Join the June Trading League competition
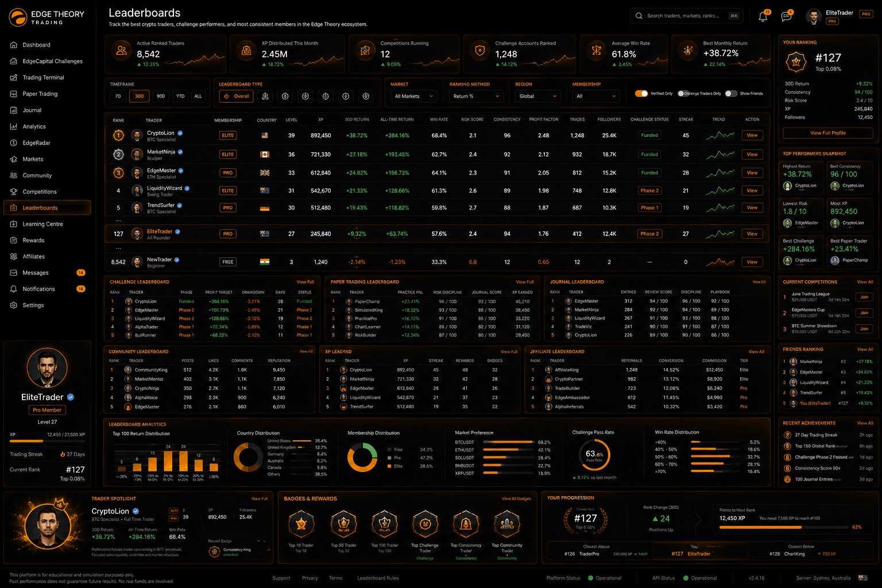The width and height of the screenshot is (882, 588). (864, 297)
